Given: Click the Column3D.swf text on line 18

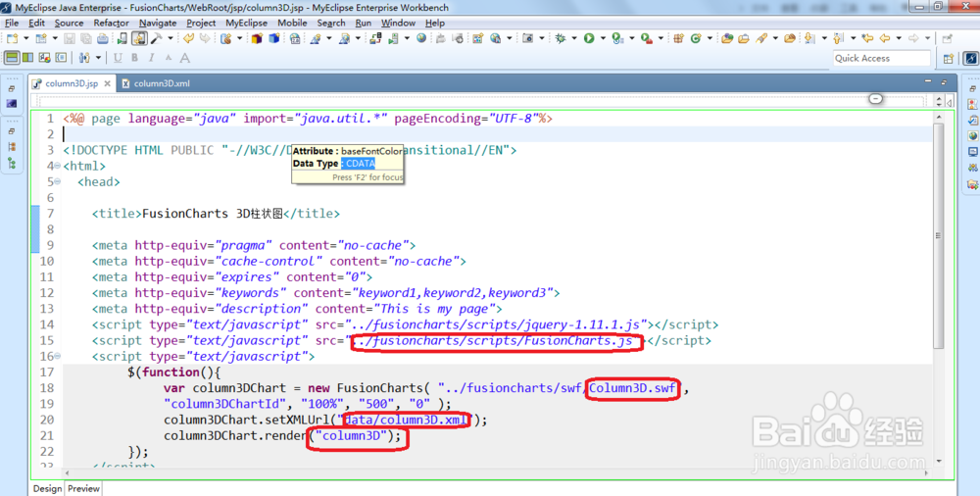Looking at the screenshot, I should coord(632,388).
